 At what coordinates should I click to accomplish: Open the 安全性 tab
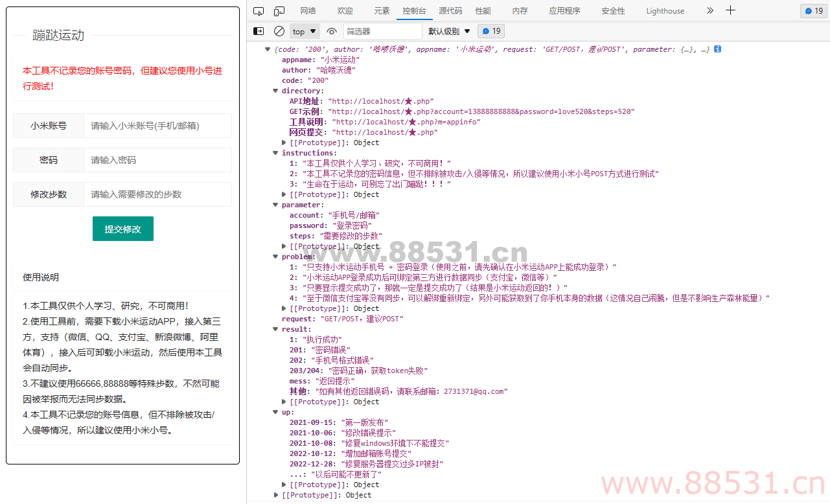click(x=613, y=10)
